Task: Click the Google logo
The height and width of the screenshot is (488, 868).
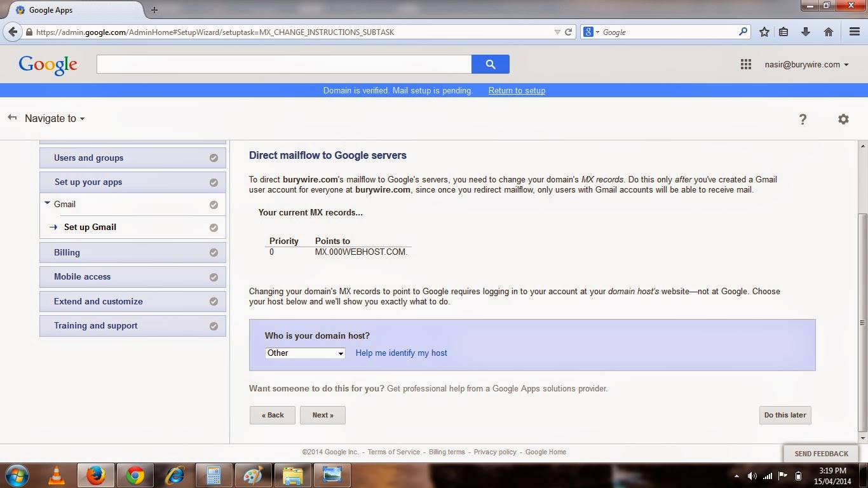Action: (x=48, y=65)
